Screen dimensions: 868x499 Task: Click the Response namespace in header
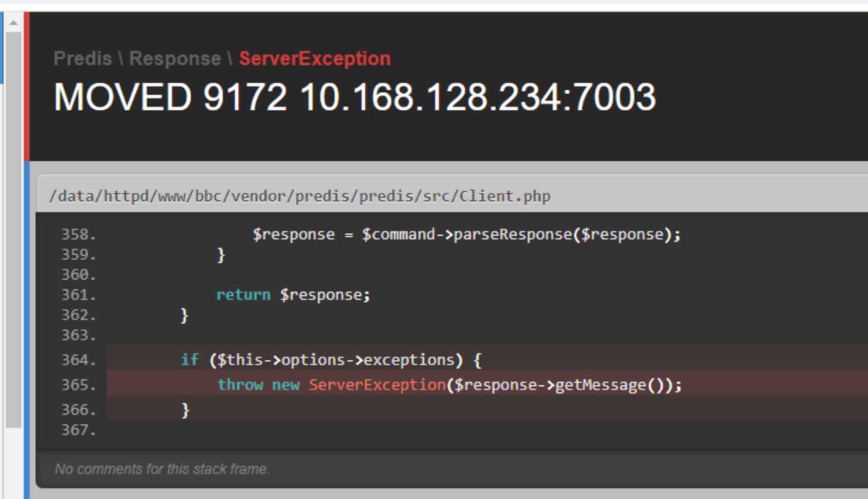click(175, 59)
